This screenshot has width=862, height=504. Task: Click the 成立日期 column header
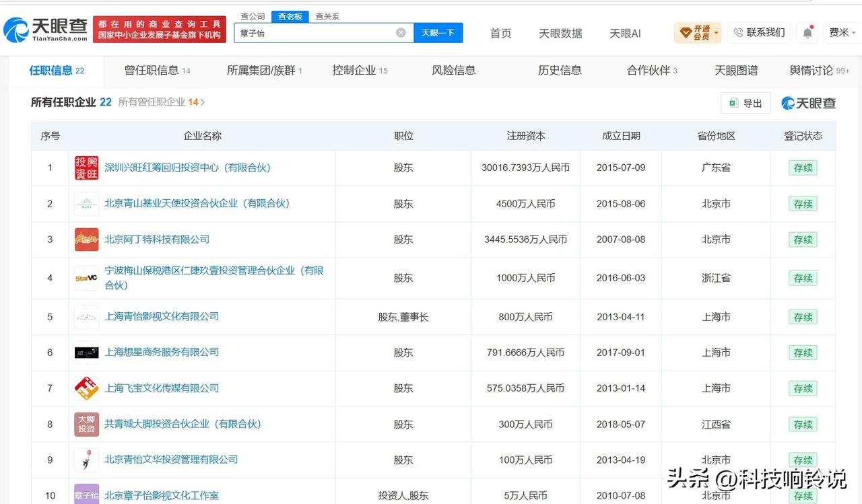[x=621, y=136]
